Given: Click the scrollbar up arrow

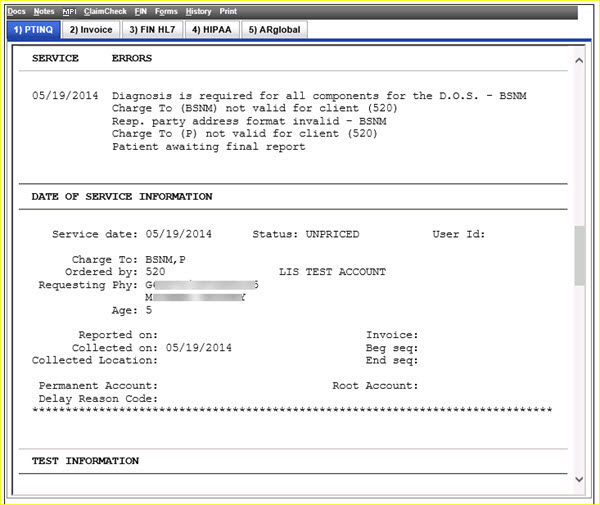Looking at the screenshot, I should pyautogui.click(x=578, y=60).
